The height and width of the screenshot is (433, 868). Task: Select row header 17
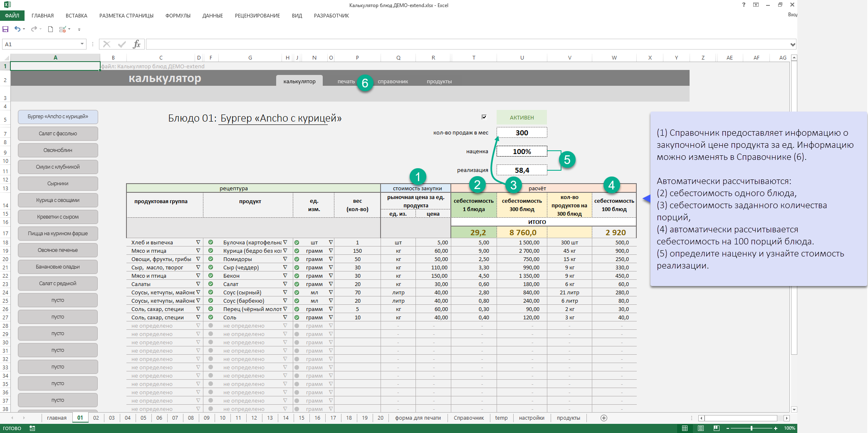[5, 233]
